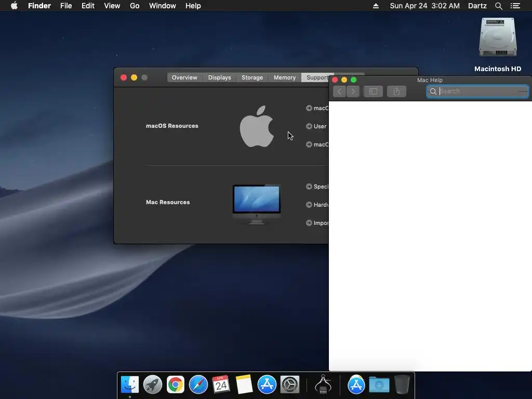Screen dimensions: 532x399
Task: Open Finder from the Dock
Action: tap(130, 385)
